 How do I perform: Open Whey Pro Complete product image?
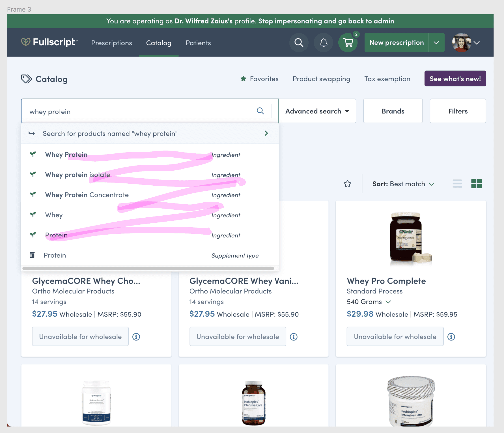click(411, 239)
